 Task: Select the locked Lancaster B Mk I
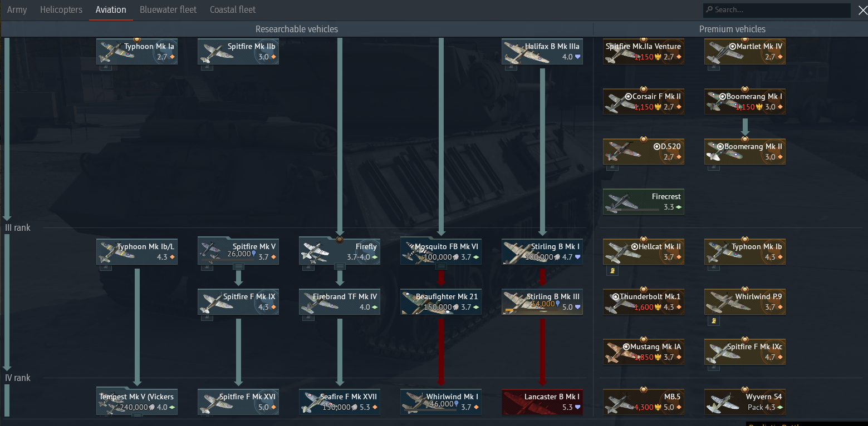click(542, 402)
